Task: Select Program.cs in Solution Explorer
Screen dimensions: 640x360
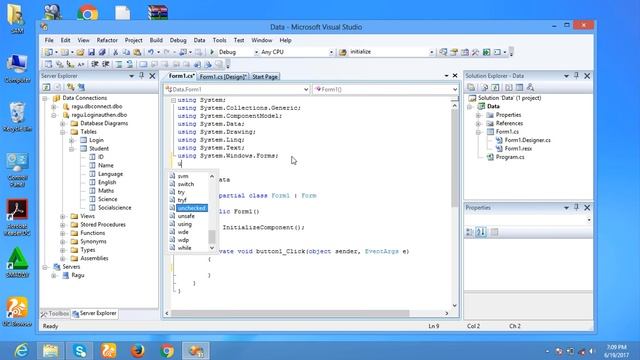Action: tap(510, 157)
